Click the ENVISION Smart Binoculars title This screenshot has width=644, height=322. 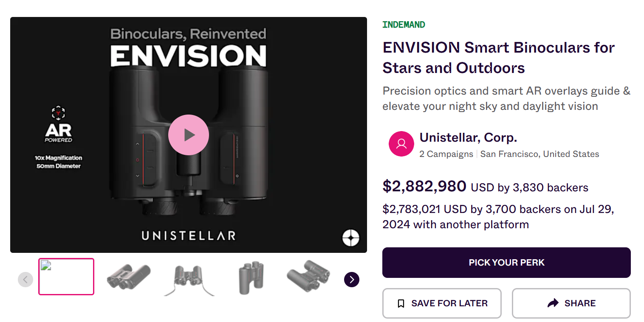tap(499, 58)
